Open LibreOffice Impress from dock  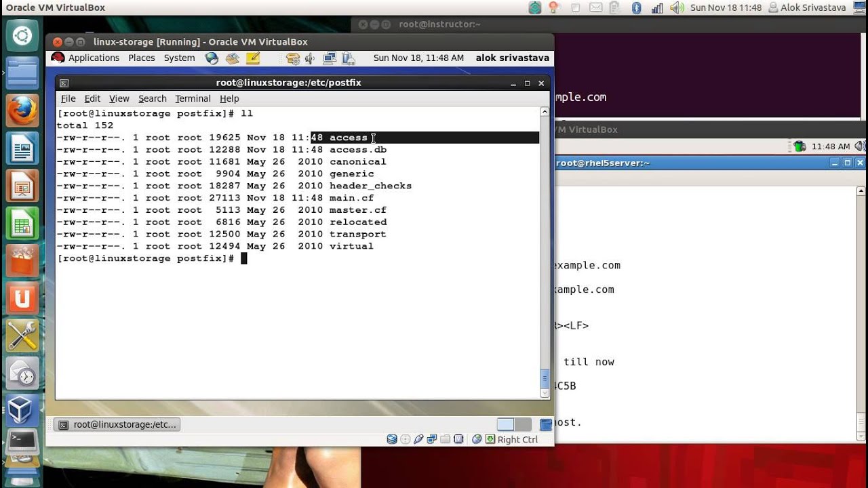(22, 184)
